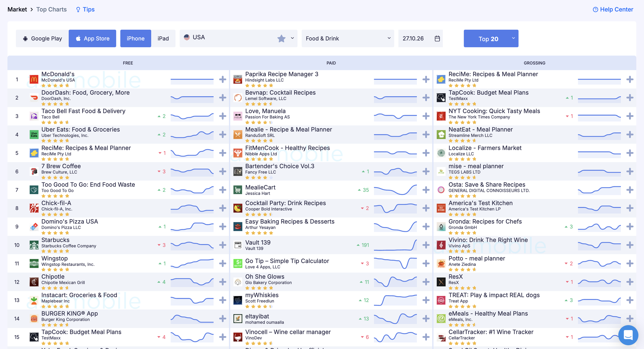Add MealieCart with the plus icon
Screen dimensions: 644x349
426,190
